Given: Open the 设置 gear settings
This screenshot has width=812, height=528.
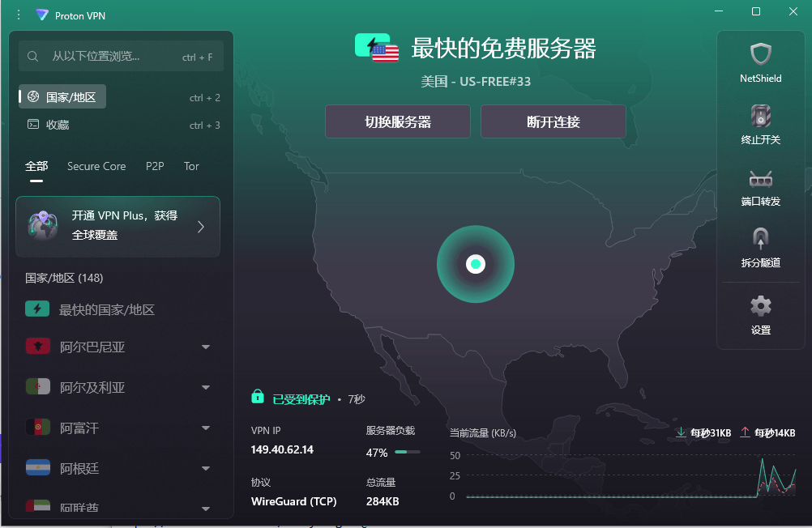Looking at the screenshot, I should 760,315.
